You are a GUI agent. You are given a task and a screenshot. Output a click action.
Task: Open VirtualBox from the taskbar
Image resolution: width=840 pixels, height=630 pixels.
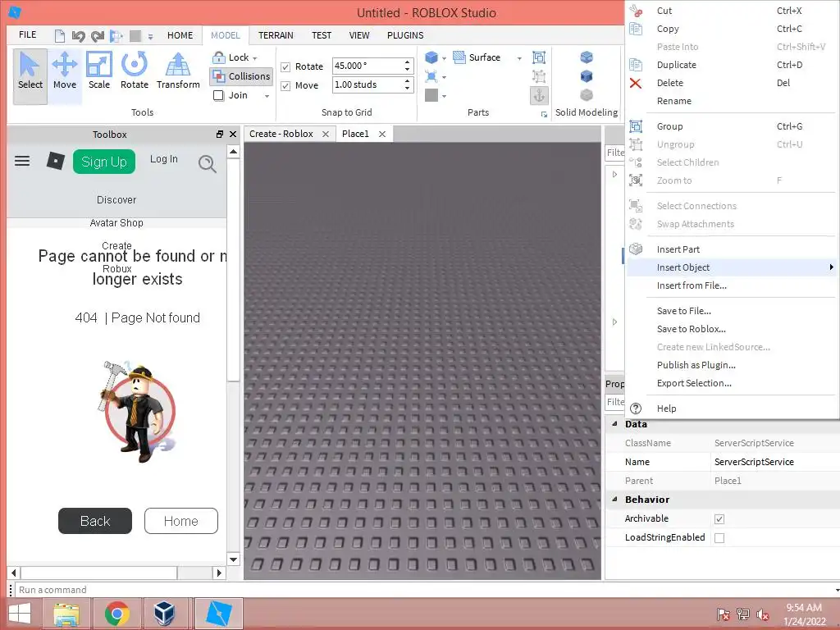point(164,614)
